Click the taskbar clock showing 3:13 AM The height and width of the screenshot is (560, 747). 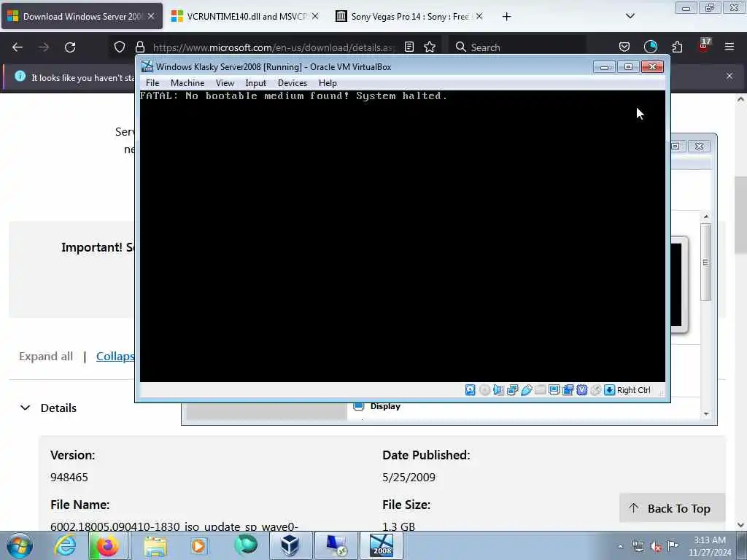710,545
